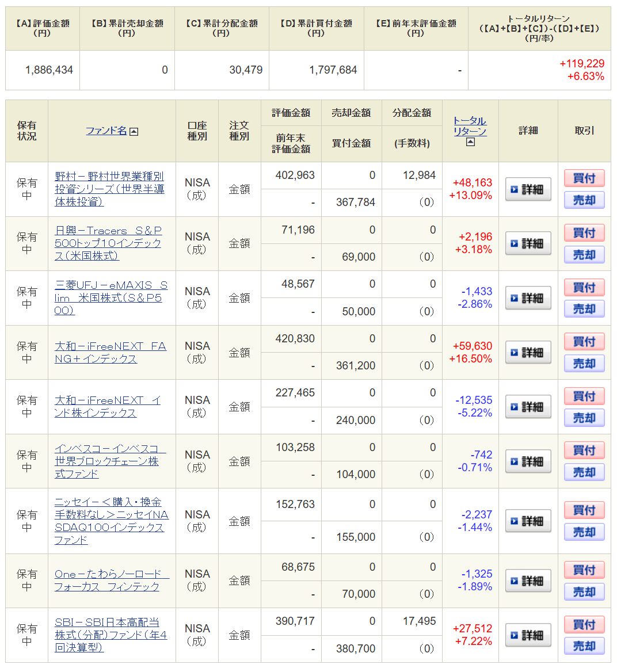617x672 pixels.
Task: Select cumulative distribution amount 30,479
Action: (x=246, y=70)
